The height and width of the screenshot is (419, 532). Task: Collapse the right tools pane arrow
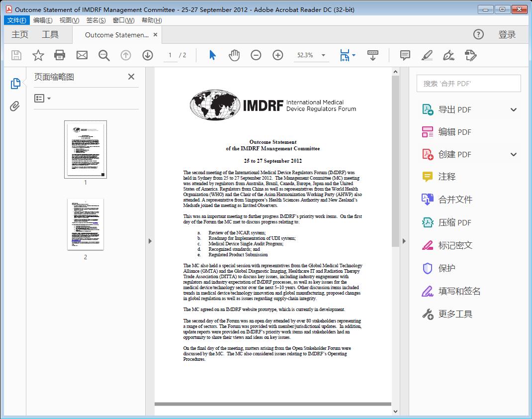pyautogui.click(x=404, y=241)
